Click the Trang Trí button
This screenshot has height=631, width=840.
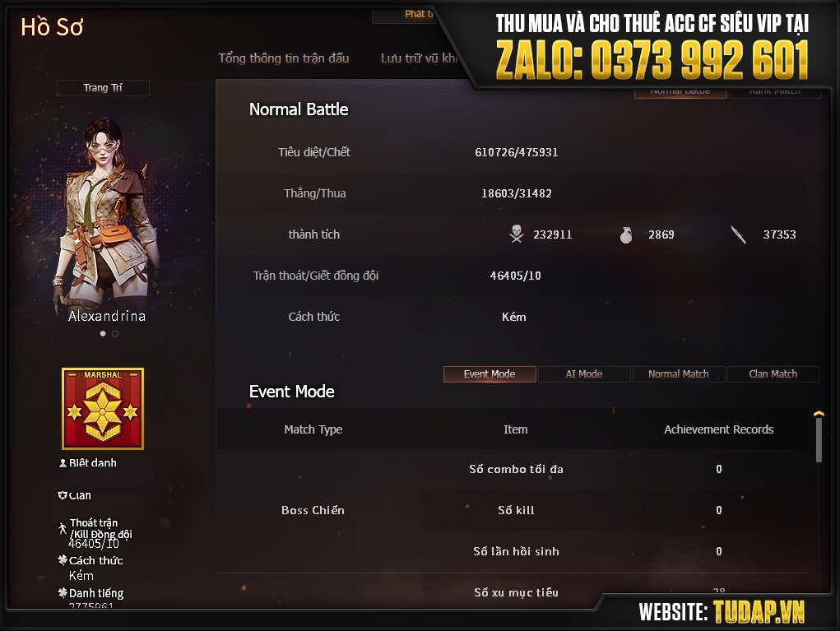click(x=103, y=88)
